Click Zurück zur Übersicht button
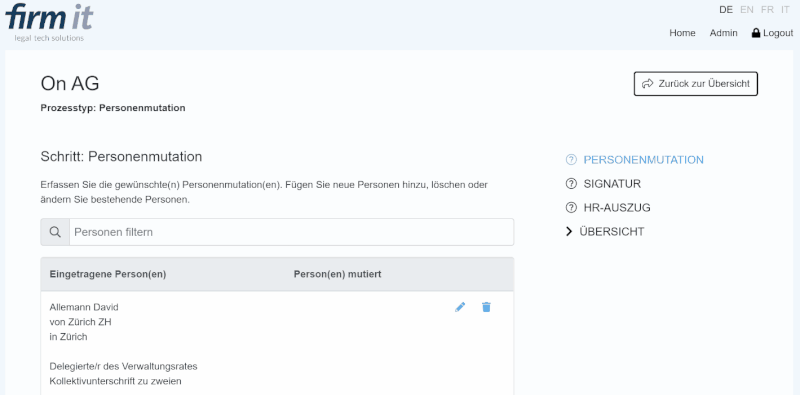This screenshot has height=395, width=800. [x=696, y=84]
